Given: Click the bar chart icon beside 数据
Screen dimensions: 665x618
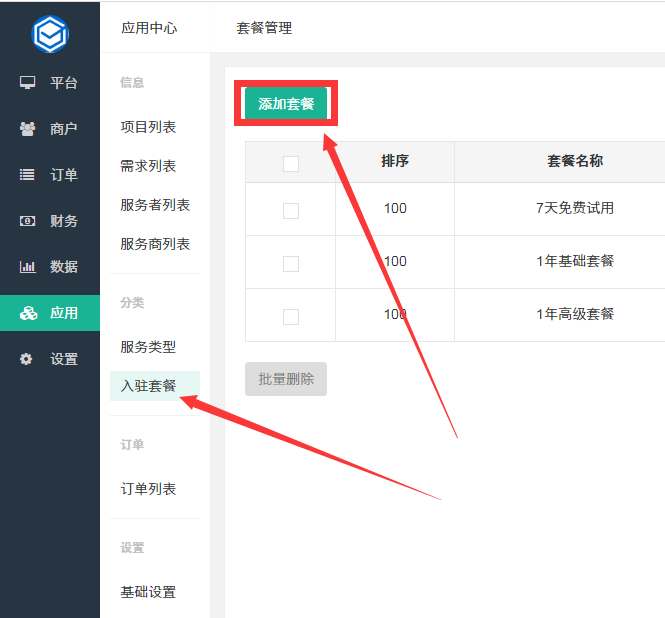Looking at the screenshot, I should (x=28, y=267).
